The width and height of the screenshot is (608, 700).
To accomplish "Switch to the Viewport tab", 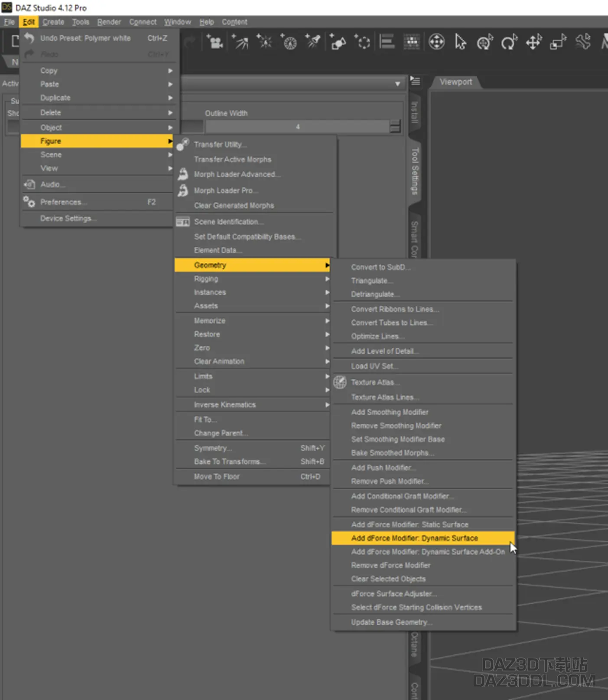I will 455,82.
